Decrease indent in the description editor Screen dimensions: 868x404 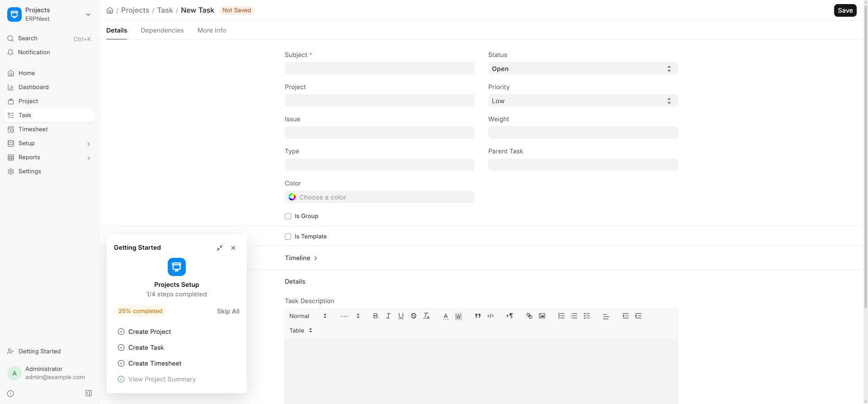pos(625,316)
